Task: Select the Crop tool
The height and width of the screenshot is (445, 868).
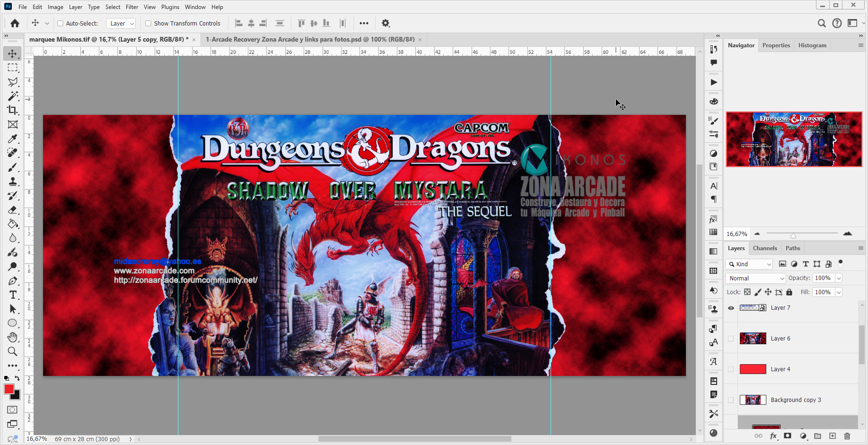Action: click(x=12, y=110)
